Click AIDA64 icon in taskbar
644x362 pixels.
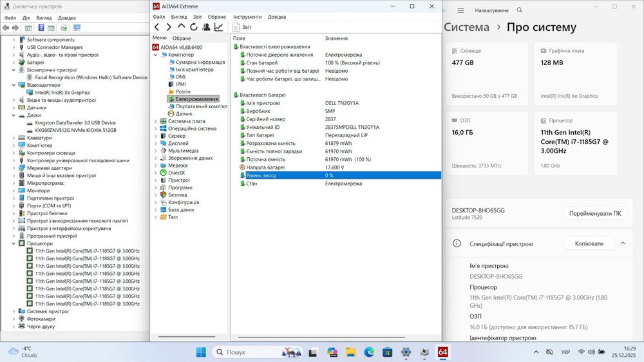tap(443, 352)
